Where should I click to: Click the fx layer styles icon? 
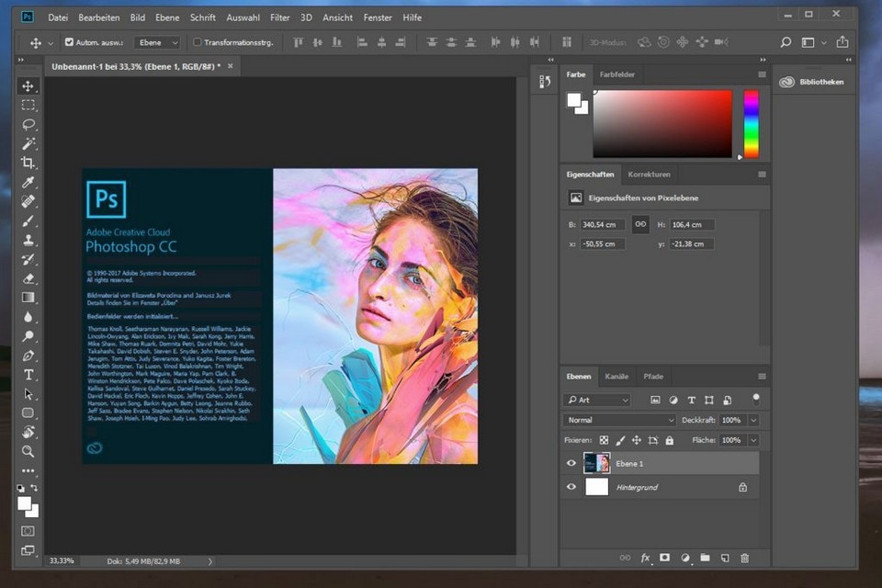[x=645, y=558]
